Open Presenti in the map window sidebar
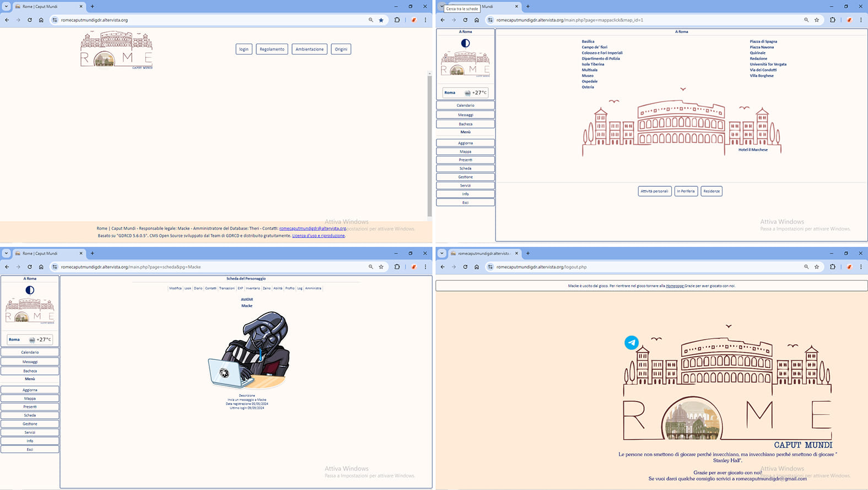The height and width of the screenshot is (490, 868). click(466, 160)
